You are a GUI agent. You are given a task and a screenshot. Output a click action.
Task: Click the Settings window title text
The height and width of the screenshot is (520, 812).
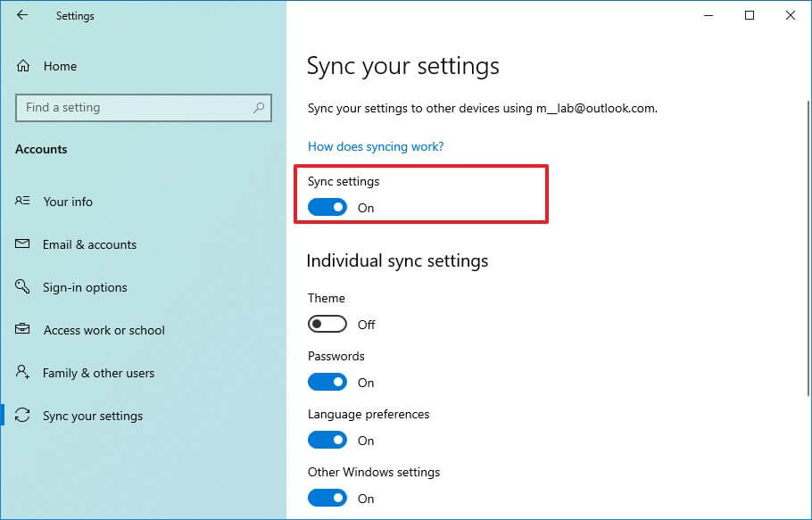(x=75, y=16)
